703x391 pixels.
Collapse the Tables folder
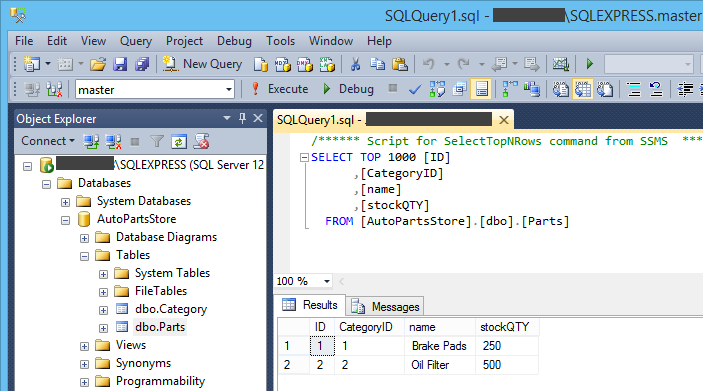(84, 256)
